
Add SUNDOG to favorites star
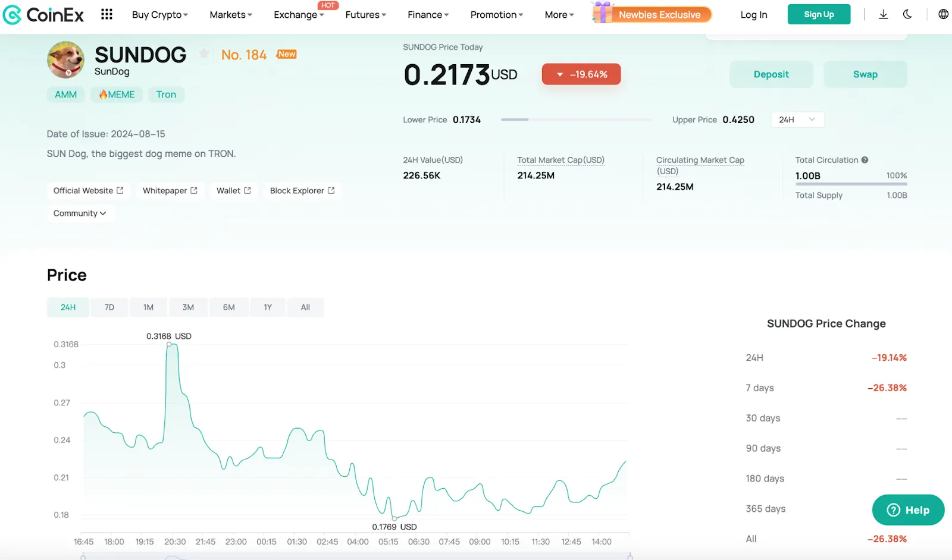pos(204,54)
